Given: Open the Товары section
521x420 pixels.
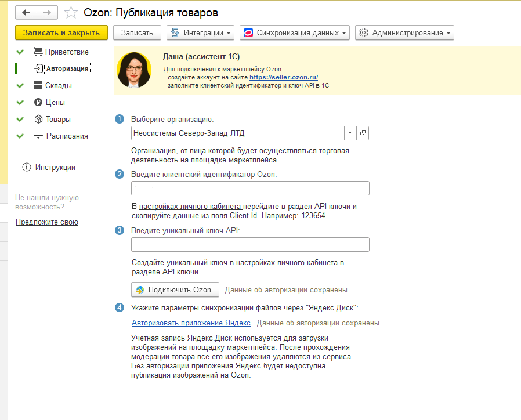Looking at the screenshot, I should tap(58, 119).
